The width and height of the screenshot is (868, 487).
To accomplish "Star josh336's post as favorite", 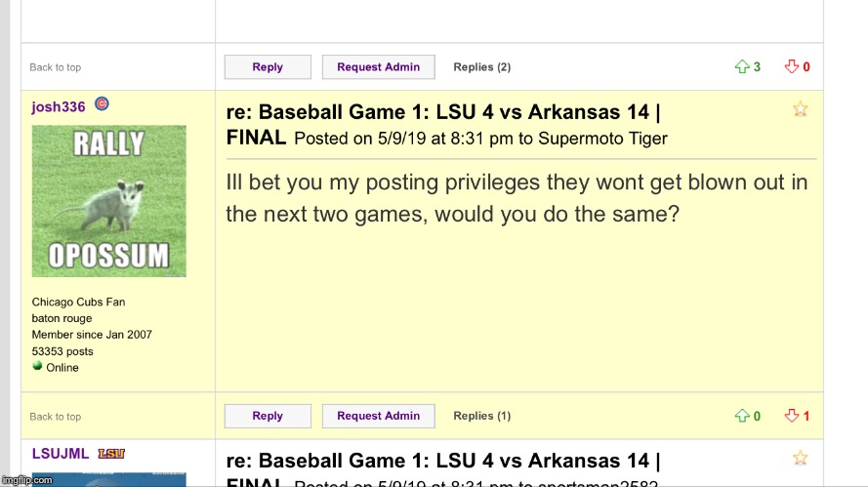I will (x=801, y=109).
